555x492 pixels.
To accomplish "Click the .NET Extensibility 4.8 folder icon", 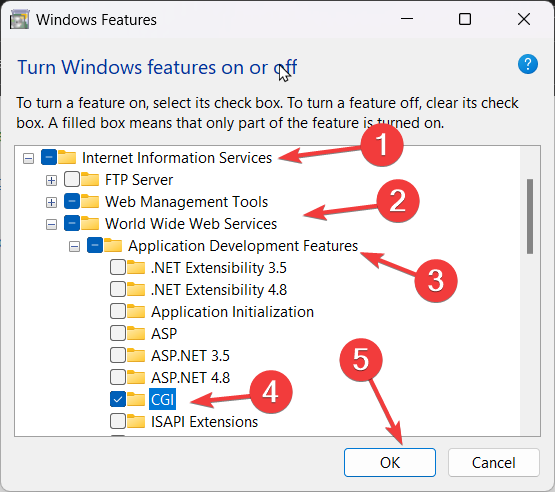I will pos(136,289).
